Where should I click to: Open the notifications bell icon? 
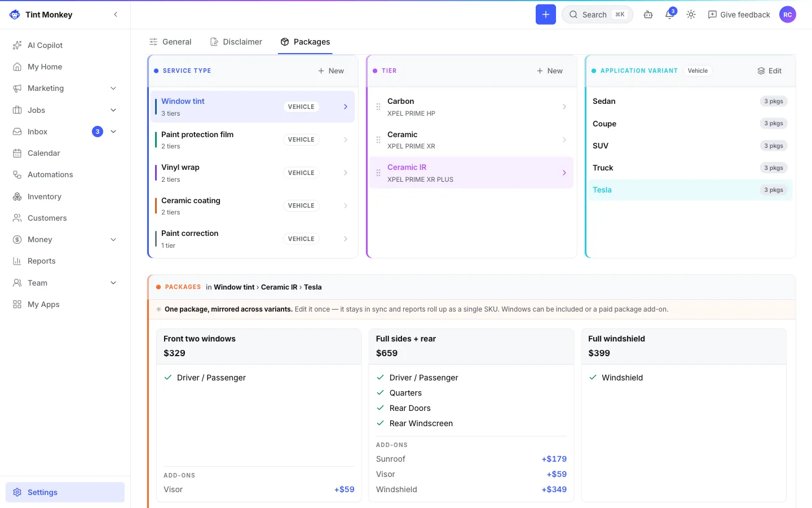[x=670, y=15]
